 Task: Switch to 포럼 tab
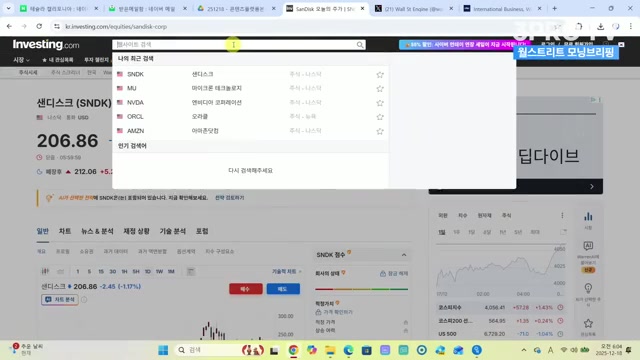coord(202,231)
